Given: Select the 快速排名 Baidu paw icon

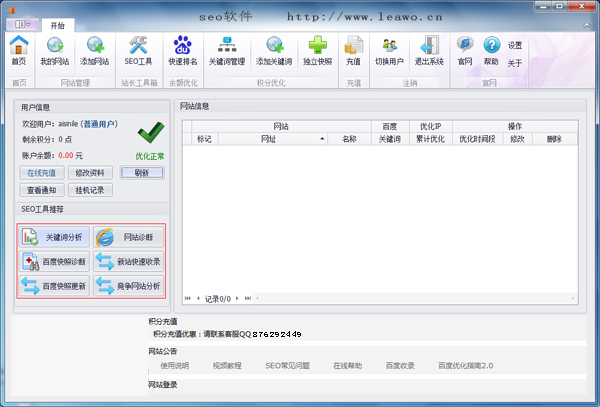Looking at the screenshot, I should 183,51.
